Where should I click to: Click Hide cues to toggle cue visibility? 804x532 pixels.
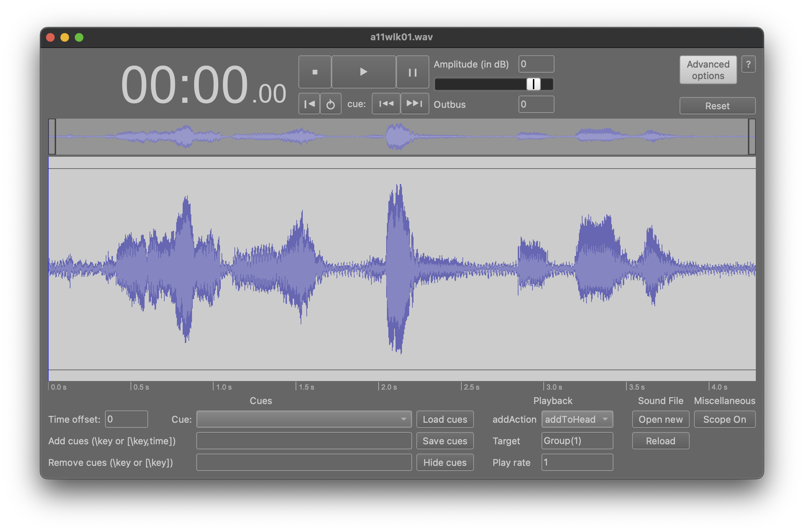point(445,463)
